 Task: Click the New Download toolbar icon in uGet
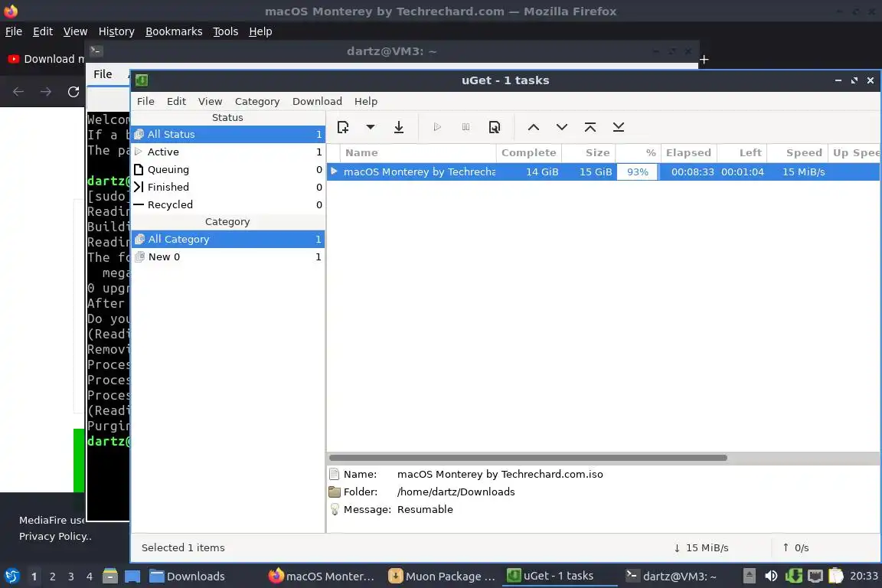coord(343,127)
